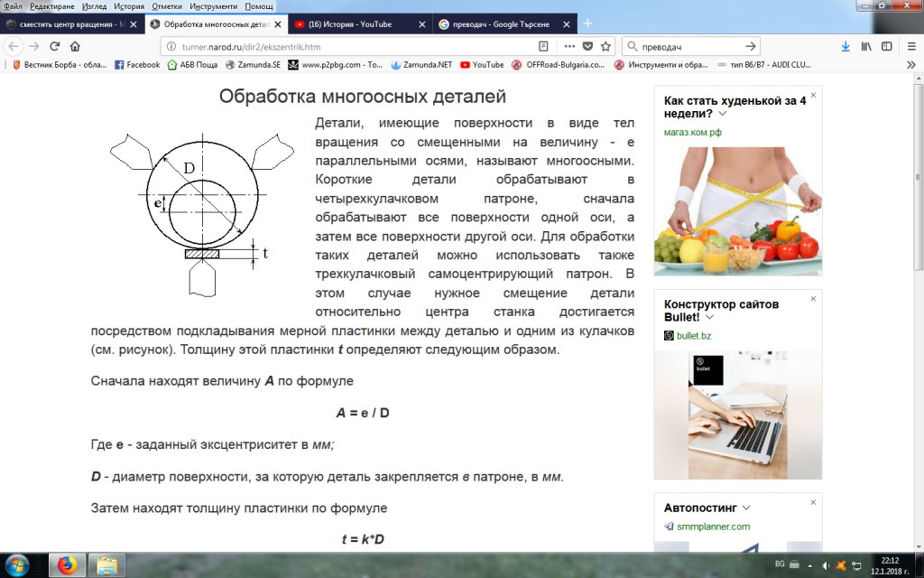Viewport: 924px width, 578px height.
Task: Open магаз.ком.рф ad link
Action: [x=692, y=132]
